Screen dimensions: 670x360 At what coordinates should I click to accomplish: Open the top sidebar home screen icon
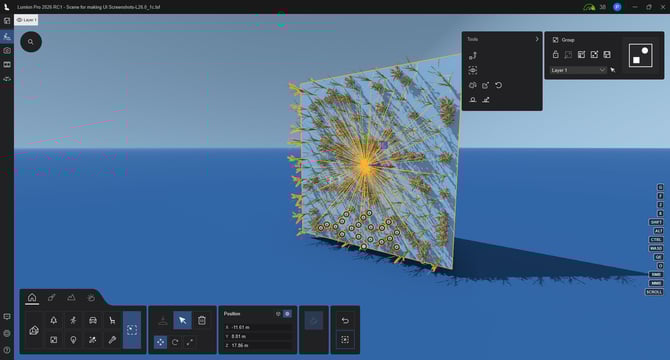(x=7, y=20)
